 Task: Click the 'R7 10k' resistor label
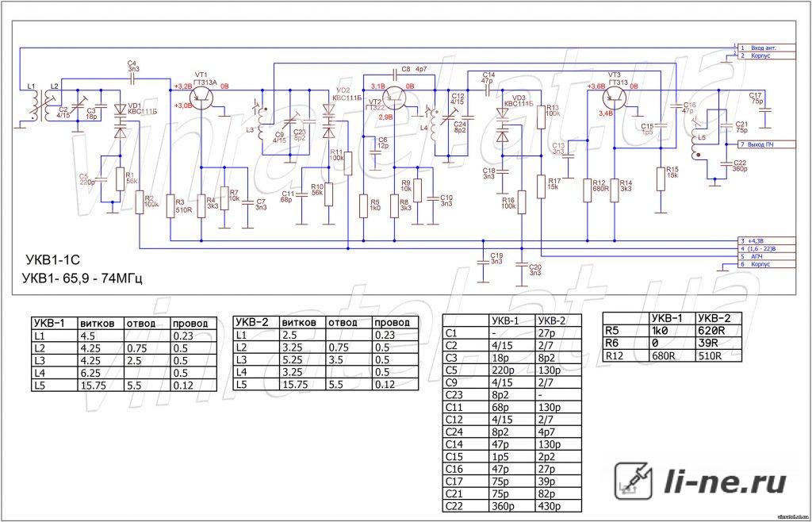point(235,195)
